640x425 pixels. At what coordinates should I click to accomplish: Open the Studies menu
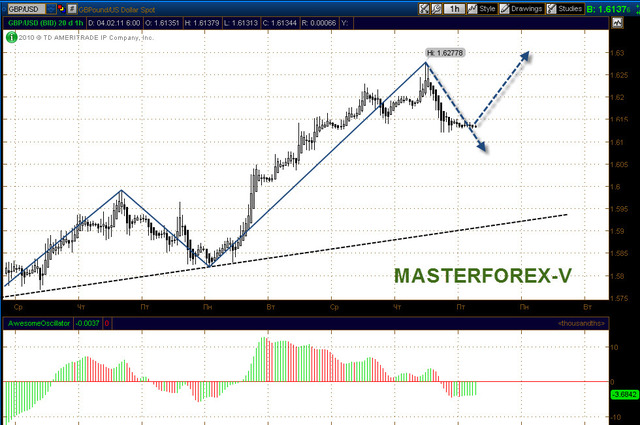point(565,9)
